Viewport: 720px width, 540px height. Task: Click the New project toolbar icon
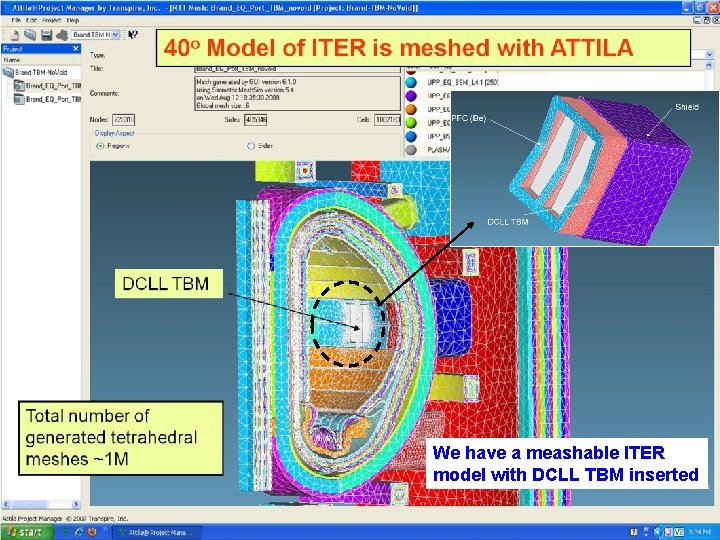[x=15, y=35]
